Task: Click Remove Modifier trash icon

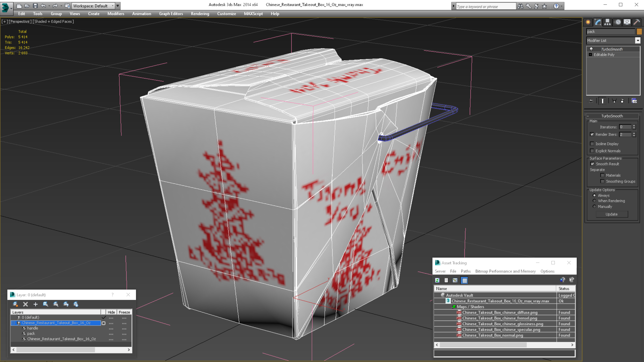Action: [622, 101]
